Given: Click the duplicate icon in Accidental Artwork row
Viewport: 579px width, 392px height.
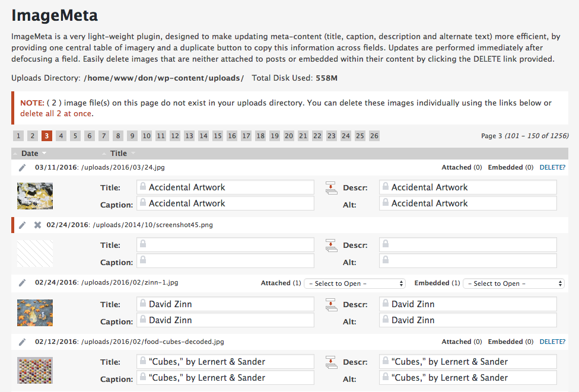Looking at the screenshot, I should coord(331,188).
